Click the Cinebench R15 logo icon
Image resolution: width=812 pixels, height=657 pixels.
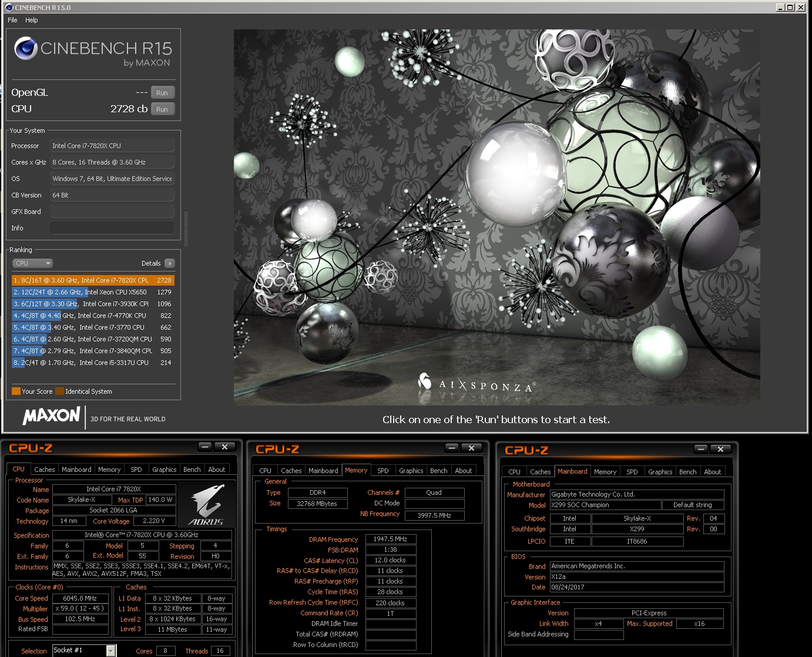[26, 49]
